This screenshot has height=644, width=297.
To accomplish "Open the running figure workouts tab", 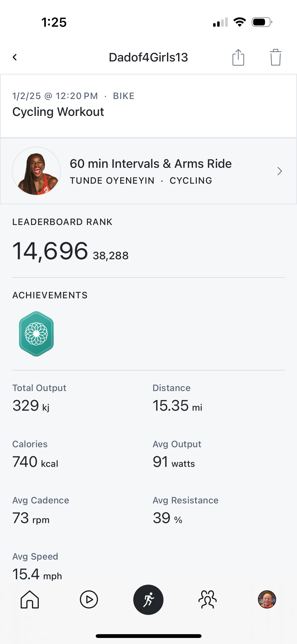I will pyautogui.click(x=148, y=599).
